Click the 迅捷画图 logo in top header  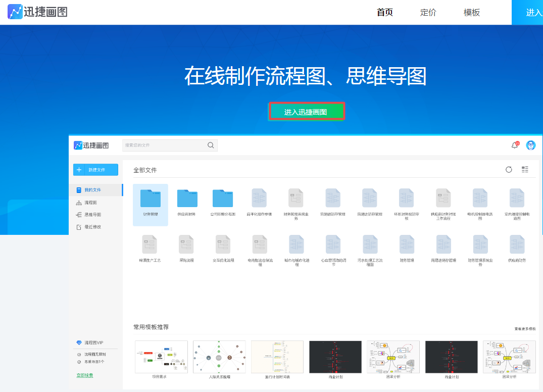[37, 12]
